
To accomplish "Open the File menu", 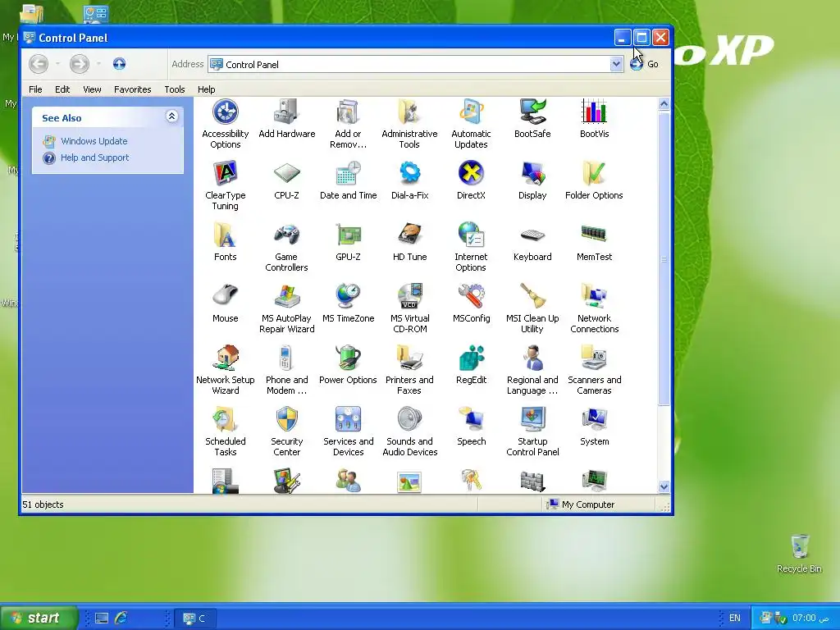I will pos(35,89).
